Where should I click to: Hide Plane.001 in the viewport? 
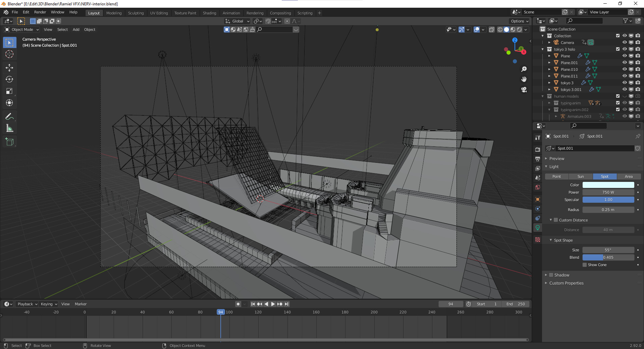[x=625, y=62]
